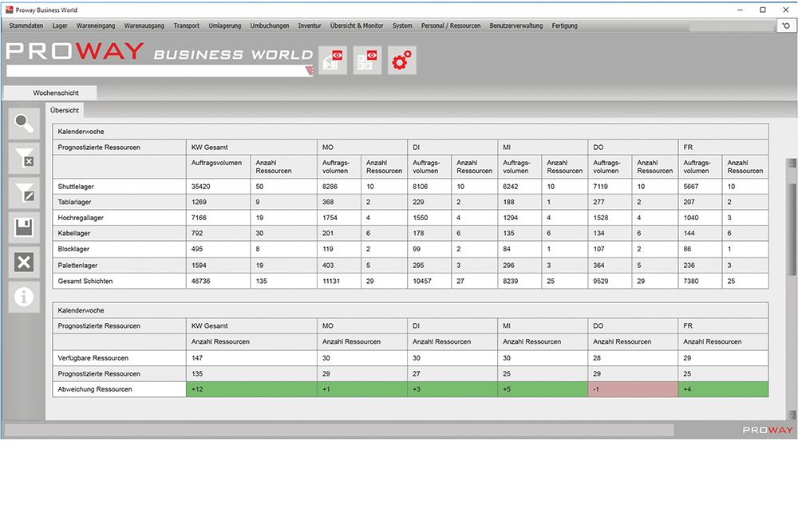798x532 pixels.
Task: Click the clear filter funnel icon
Action: point(24,158)
